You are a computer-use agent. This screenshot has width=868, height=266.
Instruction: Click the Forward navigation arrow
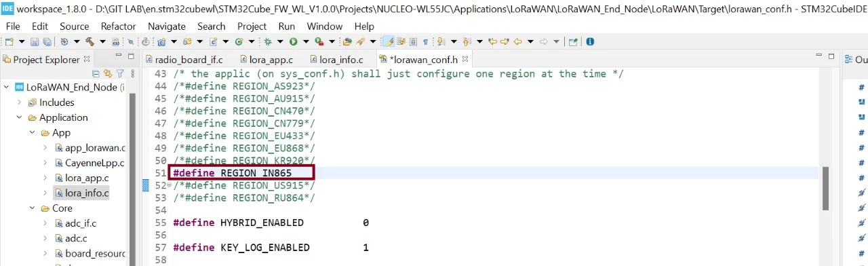543,41
